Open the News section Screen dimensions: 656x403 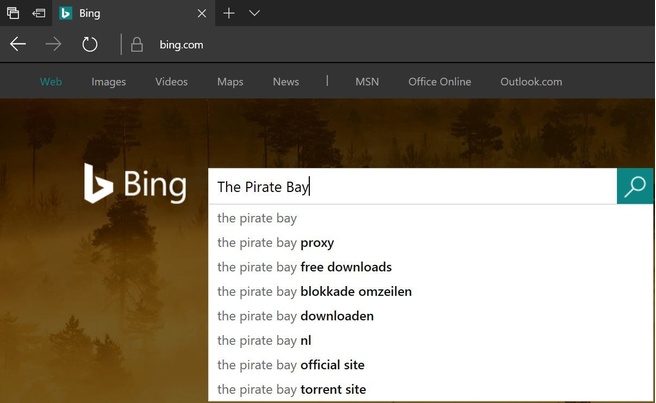click(x=286, y=82)
